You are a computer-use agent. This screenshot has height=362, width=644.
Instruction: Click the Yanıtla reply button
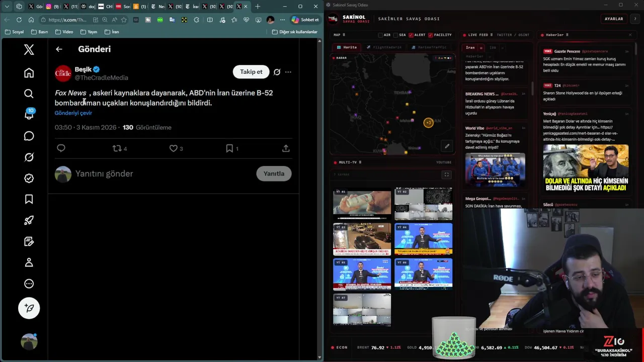point(274,173)
